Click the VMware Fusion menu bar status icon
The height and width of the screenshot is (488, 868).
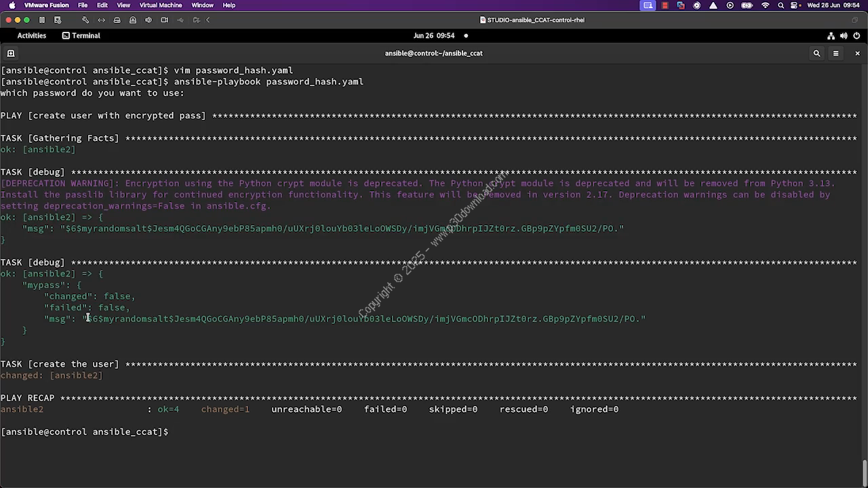click(681, 5)
